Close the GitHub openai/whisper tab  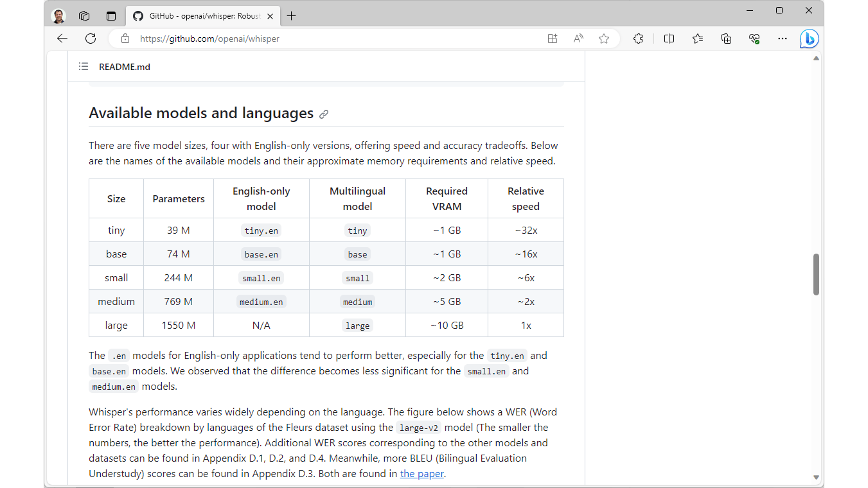click(270, 16)
